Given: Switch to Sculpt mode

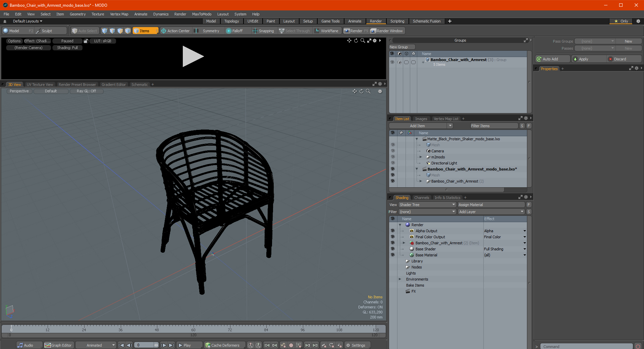Looking at the screenshot, I should (51, 31).
